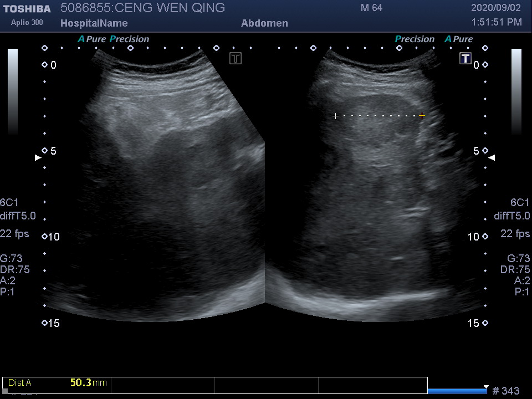Viewport: 532px width, 399px height.
Task: Select the right grayscale bar
Action: coord(516,91)
